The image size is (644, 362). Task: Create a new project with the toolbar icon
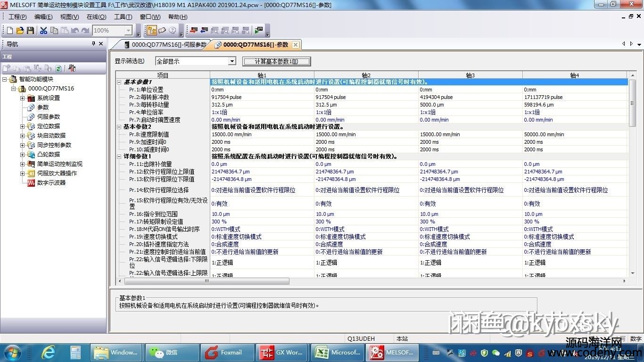click(9, 30)
